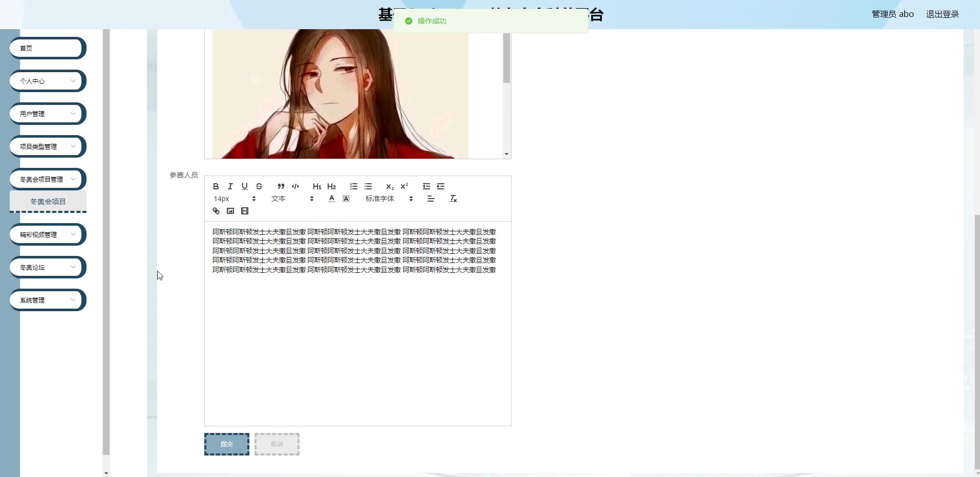Clear text formatting

(453, 199)
